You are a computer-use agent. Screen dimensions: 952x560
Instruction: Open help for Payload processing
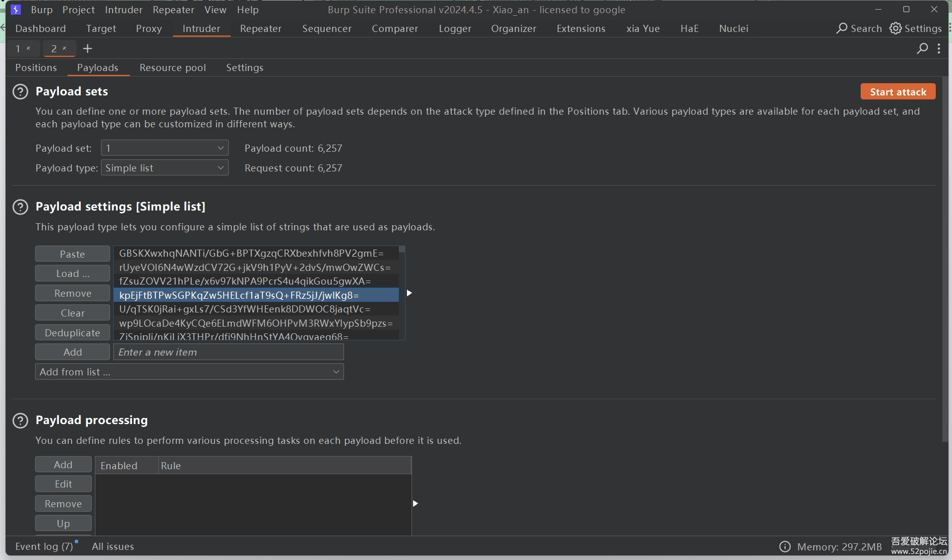tap(20, 421)
